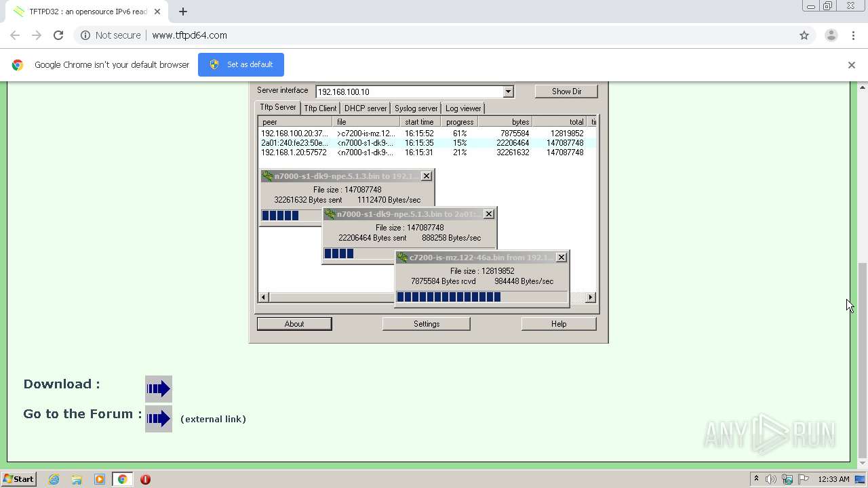Click the bytes column header
Screen dimensions: 868x488
(x=505, y=122)
